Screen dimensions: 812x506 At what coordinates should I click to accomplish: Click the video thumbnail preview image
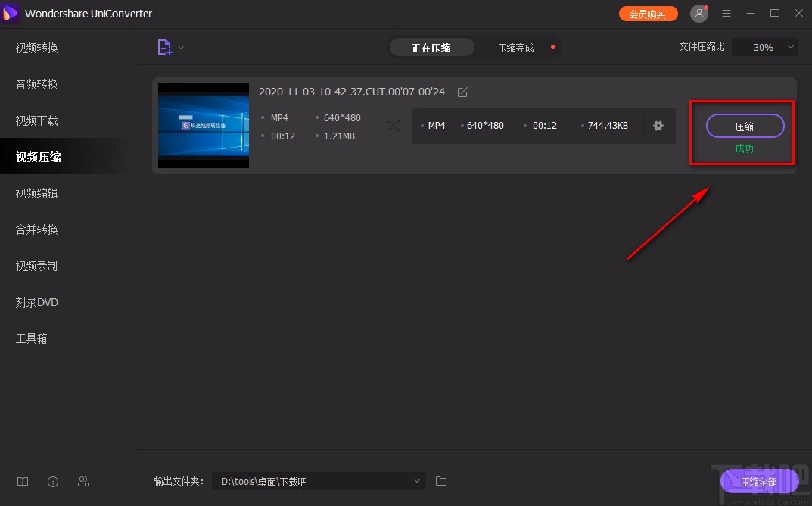(x=203, y=126)
